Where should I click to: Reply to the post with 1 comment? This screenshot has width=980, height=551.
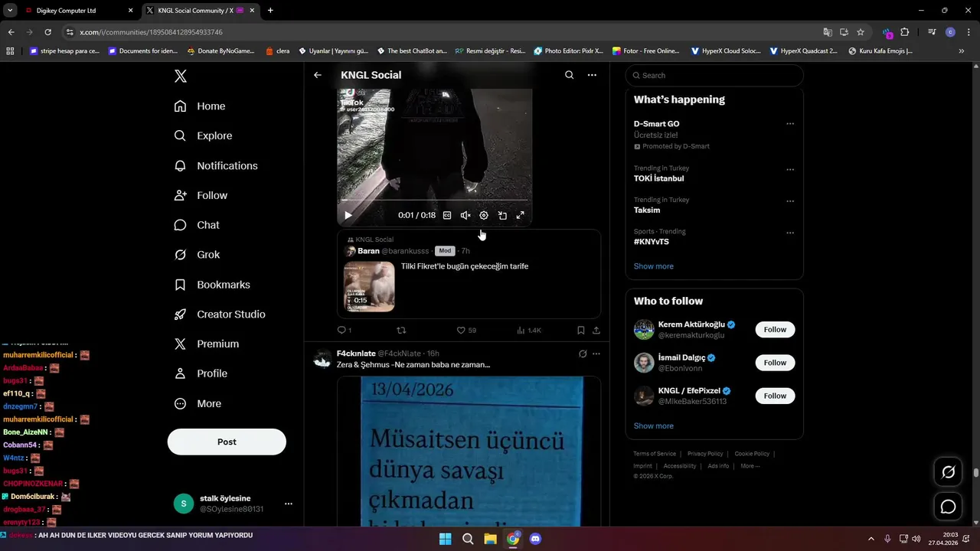pos(345,330)
